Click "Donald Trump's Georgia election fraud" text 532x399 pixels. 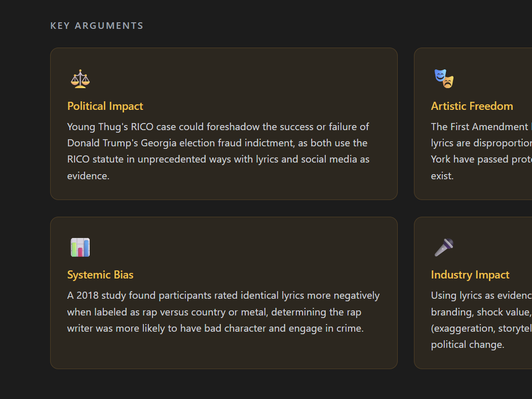[x=147, y=143]
